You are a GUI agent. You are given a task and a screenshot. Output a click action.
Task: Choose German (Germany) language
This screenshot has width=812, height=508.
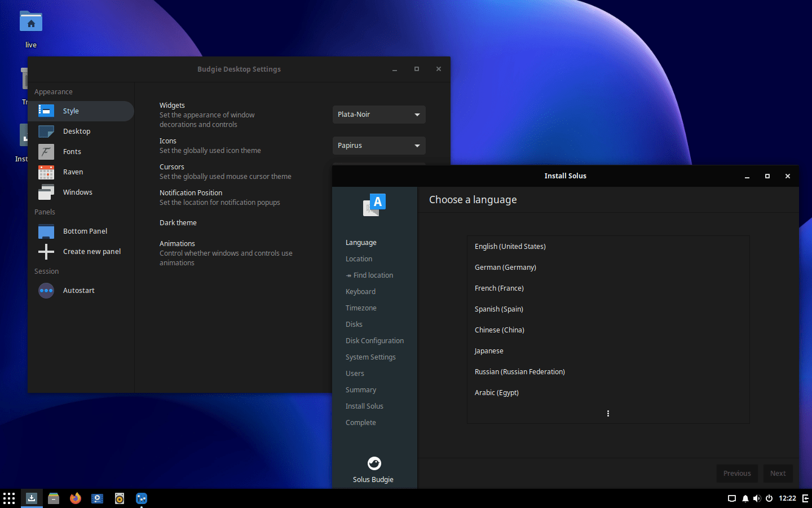[x=608, y=268]
